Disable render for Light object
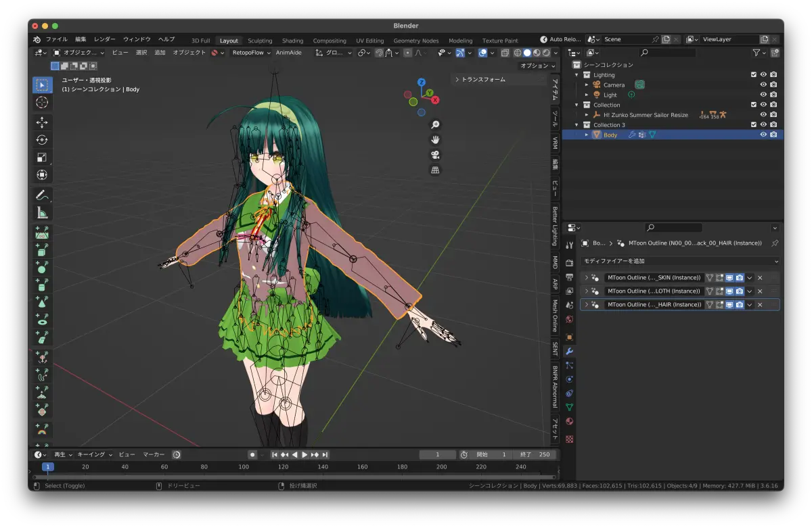 pyautogui.click(x=773, y=95)
